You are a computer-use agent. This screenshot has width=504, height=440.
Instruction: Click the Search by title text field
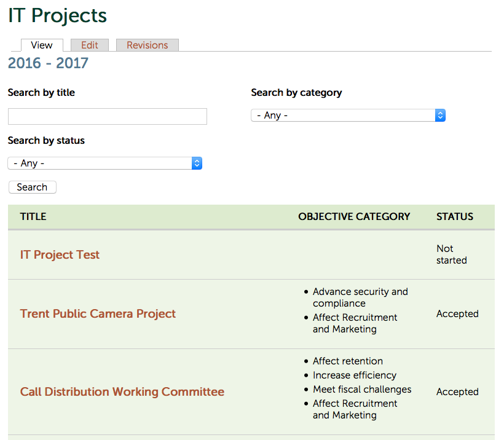click(108, 117)
